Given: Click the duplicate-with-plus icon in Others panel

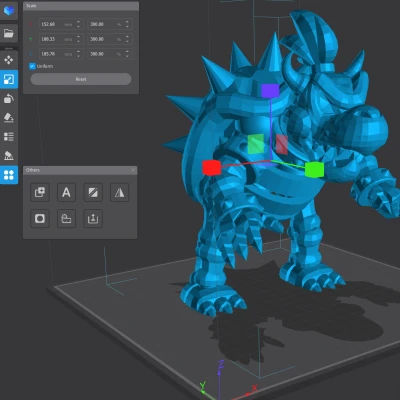Looking at the screenshot, I should 40,192.
